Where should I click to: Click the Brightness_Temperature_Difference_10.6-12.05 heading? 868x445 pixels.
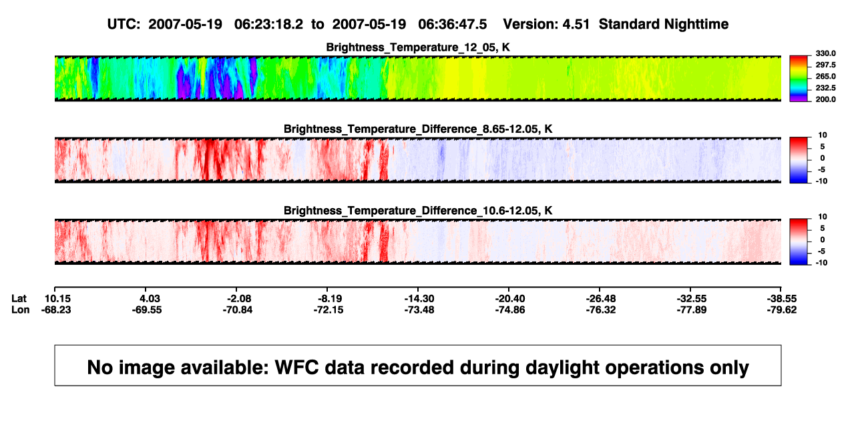pos(418,210)
